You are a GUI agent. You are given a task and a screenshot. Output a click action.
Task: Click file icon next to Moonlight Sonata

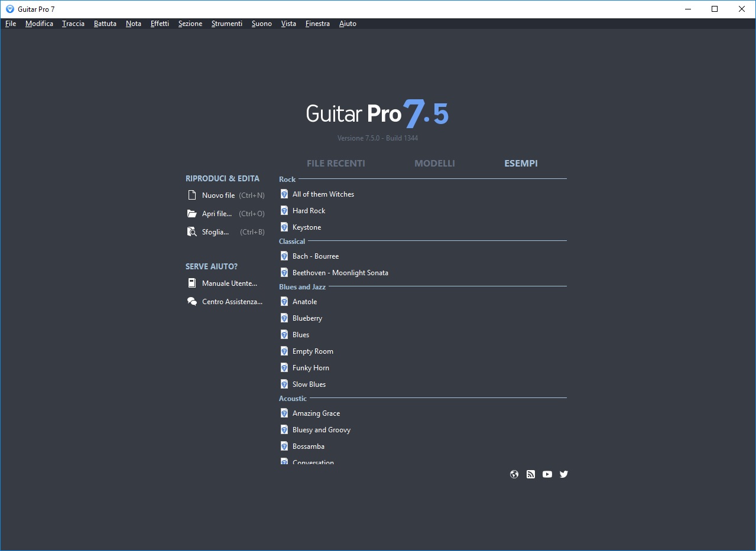pos(284,272)
